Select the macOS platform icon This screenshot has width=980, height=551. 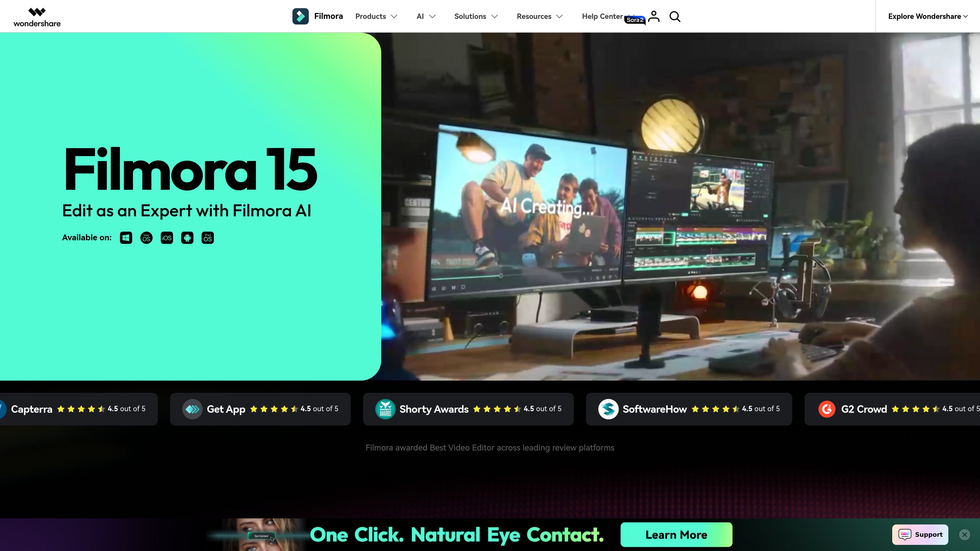click(x=146, y=238)
